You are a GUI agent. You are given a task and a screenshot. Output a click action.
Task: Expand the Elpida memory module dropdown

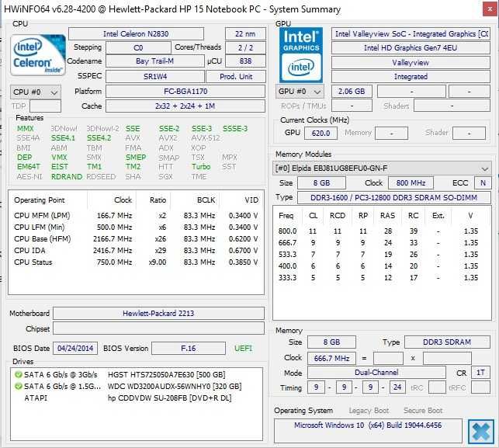(x=383, y=168)
